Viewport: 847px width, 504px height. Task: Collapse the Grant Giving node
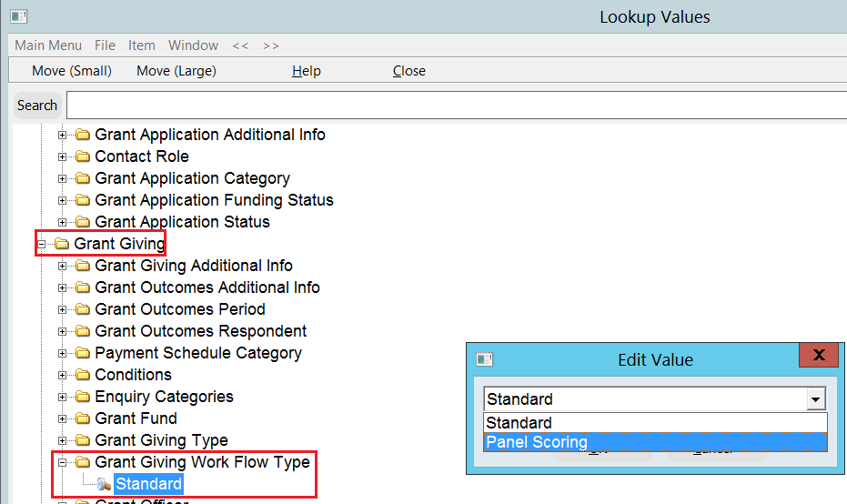(41, 244)
